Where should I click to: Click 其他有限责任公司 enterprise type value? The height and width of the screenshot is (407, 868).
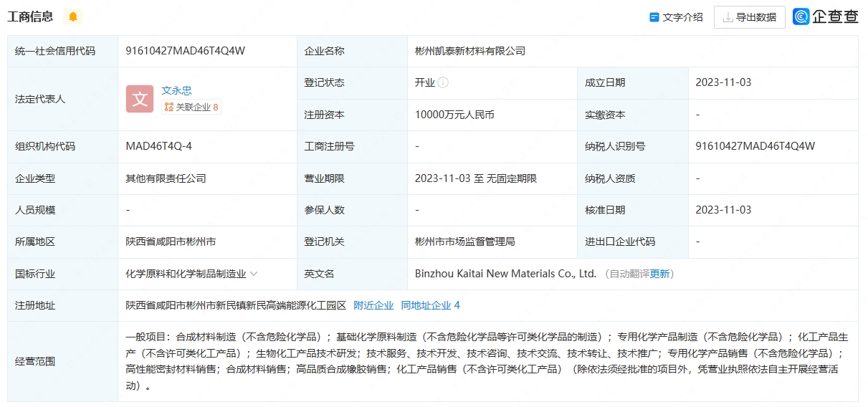pyautogui.click(x=166, y=178)
